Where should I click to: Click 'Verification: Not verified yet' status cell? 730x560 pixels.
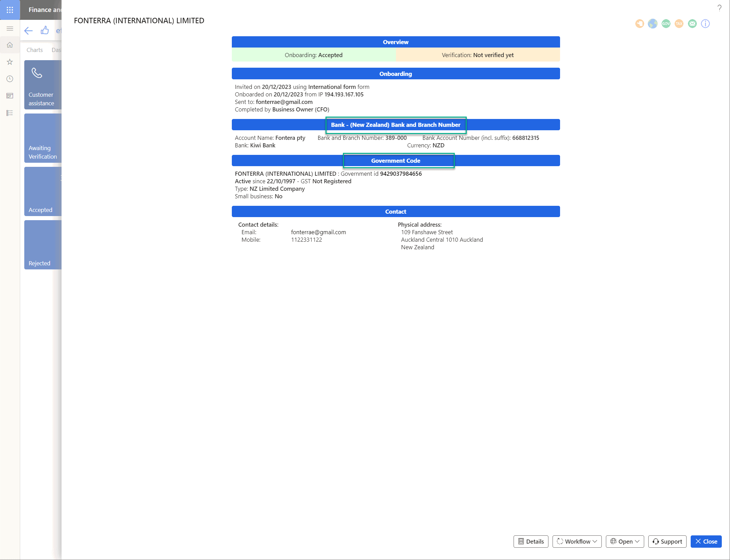[x=478, y=55]
